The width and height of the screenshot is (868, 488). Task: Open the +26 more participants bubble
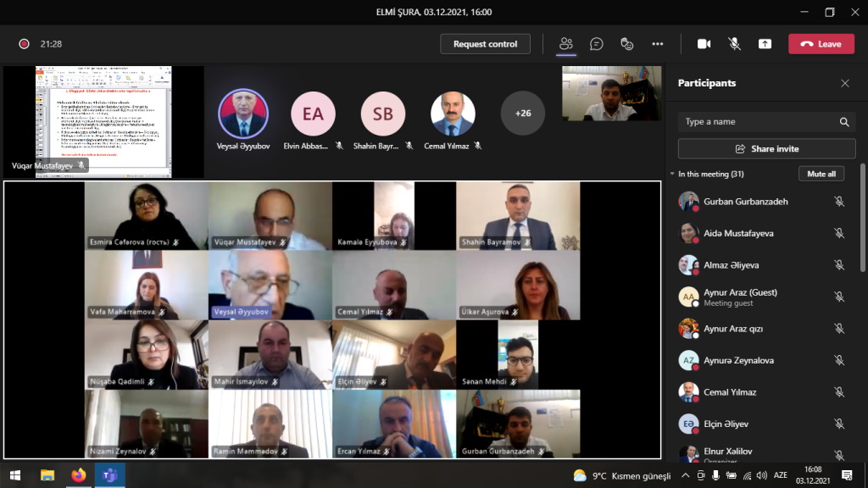pyautogui.click(x=522, y=114)
